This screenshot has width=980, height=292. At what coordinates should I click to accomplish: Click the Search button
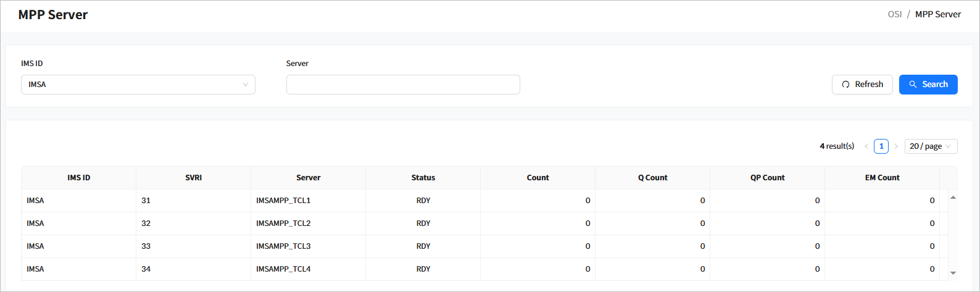(928, 85)
